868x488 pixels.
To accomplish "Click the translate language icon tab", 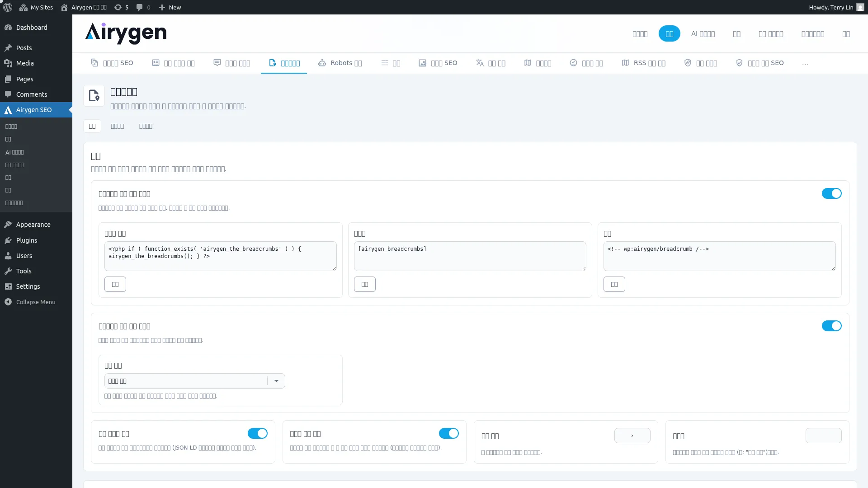I will [480, 63].
